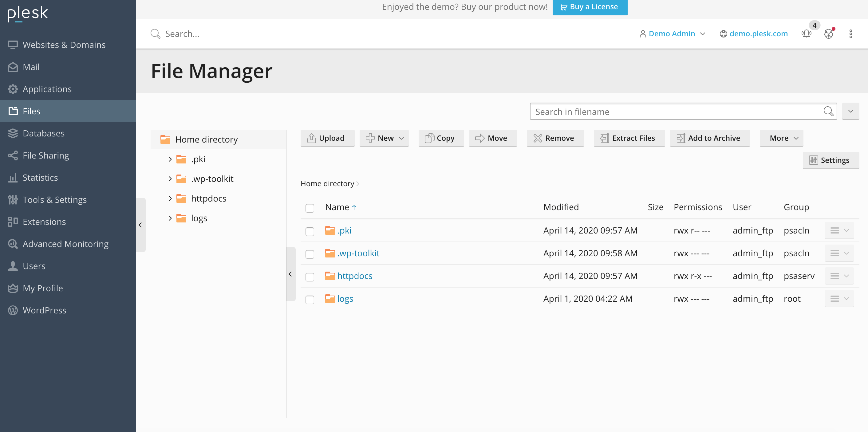Click the Upload toolbar button
868x432 pixels.
[x=327, y=138]
